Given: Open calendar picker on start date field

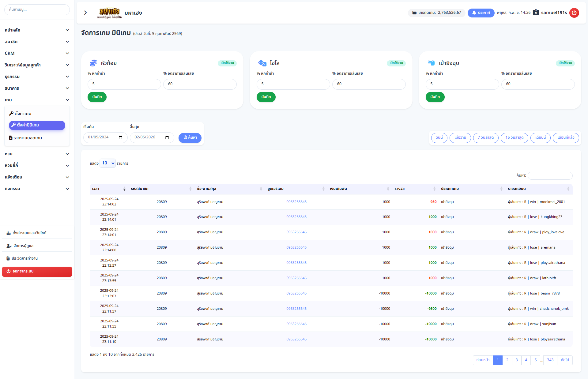Looking at the screenshot, I should click(120, 137).
